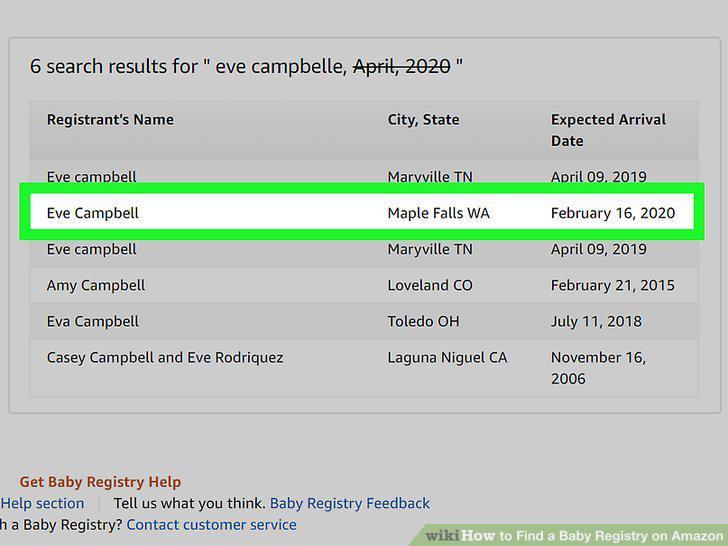Image resolution: width=728 pixels, height=546 pixels.
Task: Open Casey Campbell and Eve Rodriquez registry
Action: [x=165, y=358]
